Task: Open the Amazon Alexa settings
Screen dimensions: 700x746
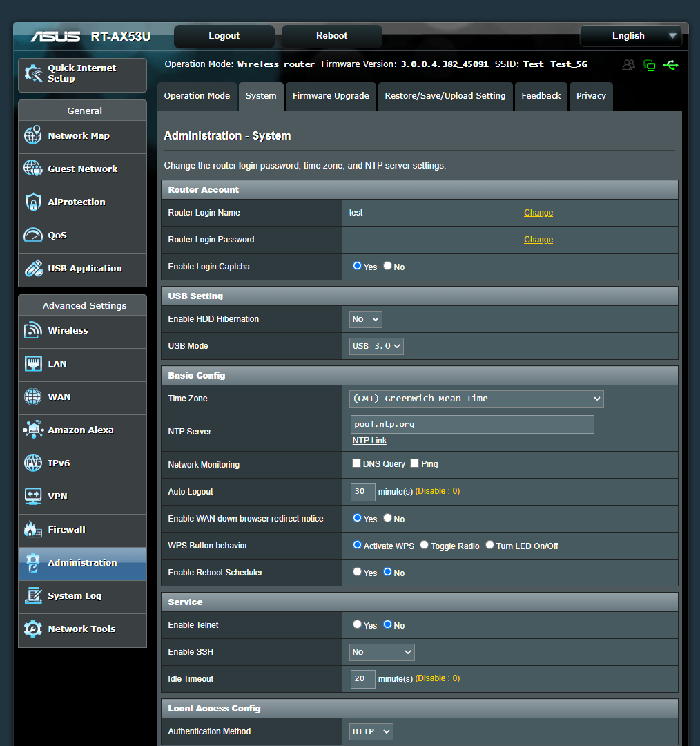Action: (81, 431)
